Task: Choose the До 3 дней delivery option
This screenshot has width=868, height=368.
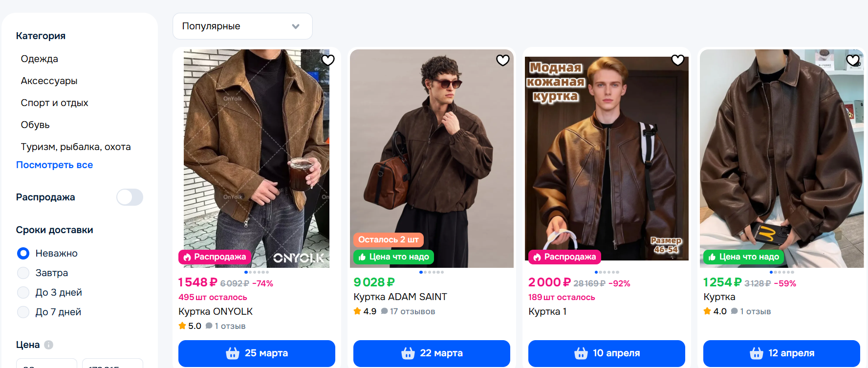Action: [23, 292]
